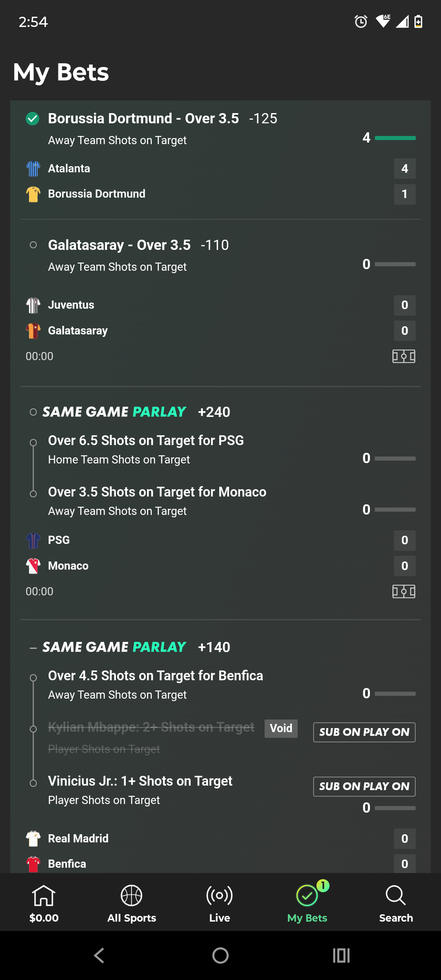Tap Sub On Play On for Vinicius Jr.
Screen dimensions: 441x980
tap(364, 786)
